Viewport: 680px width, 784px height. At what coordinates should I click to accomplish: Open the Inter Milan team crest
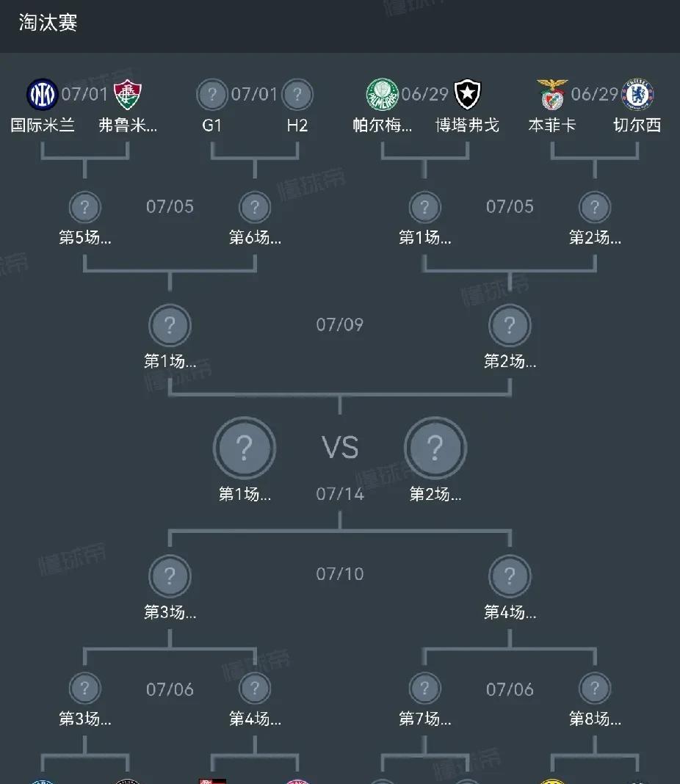coord(42,95)
